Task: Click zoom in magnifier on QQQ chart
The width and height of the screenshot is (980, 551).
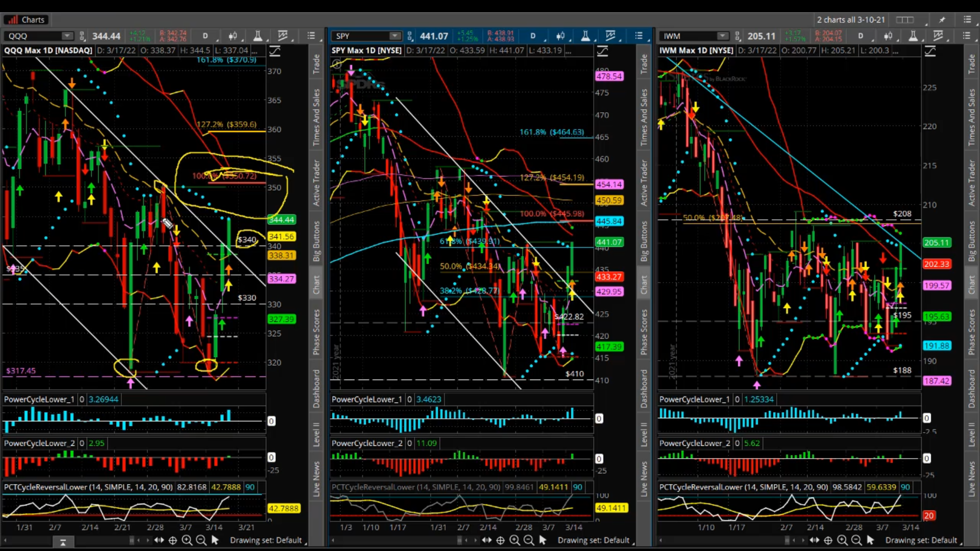Action: pyautogui.click(x=187, y=540)
